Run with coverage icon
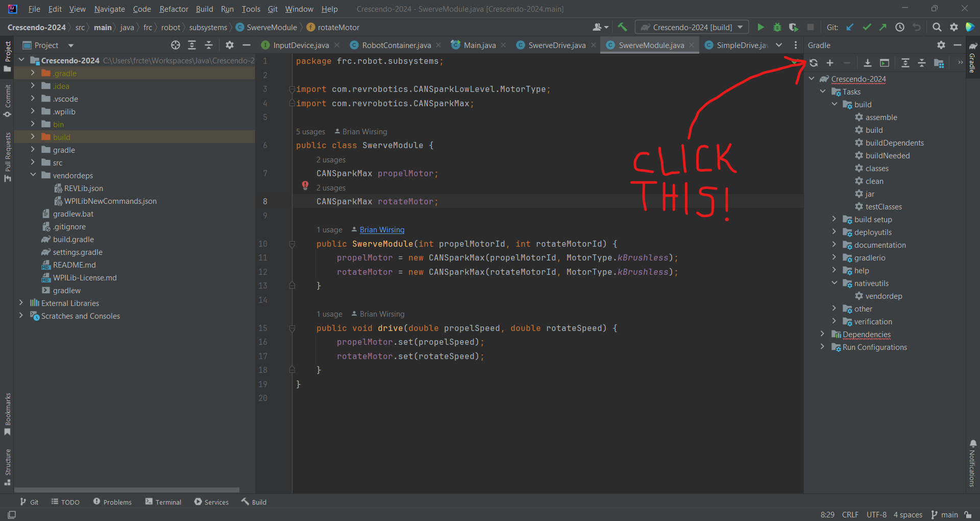Image resolution: width=980 pixels, height=521 pixels. (x=794, y=27)
